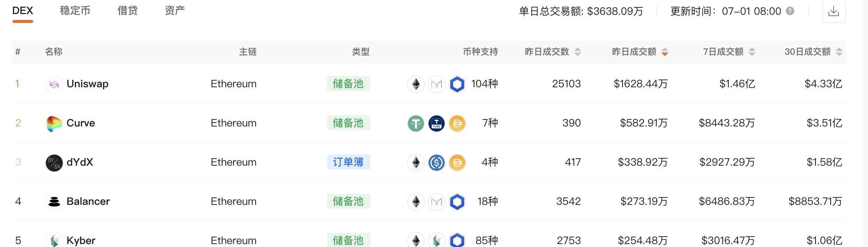
Task: Switch to the 稳定币 tab
Action: [x=75, y=11]
